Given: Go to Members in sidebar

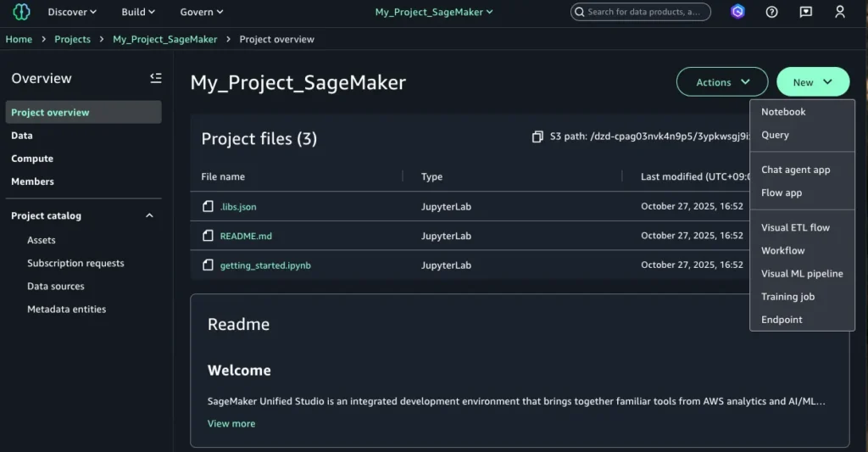Looking at the screenshot, I should click(x=32, y=181).
